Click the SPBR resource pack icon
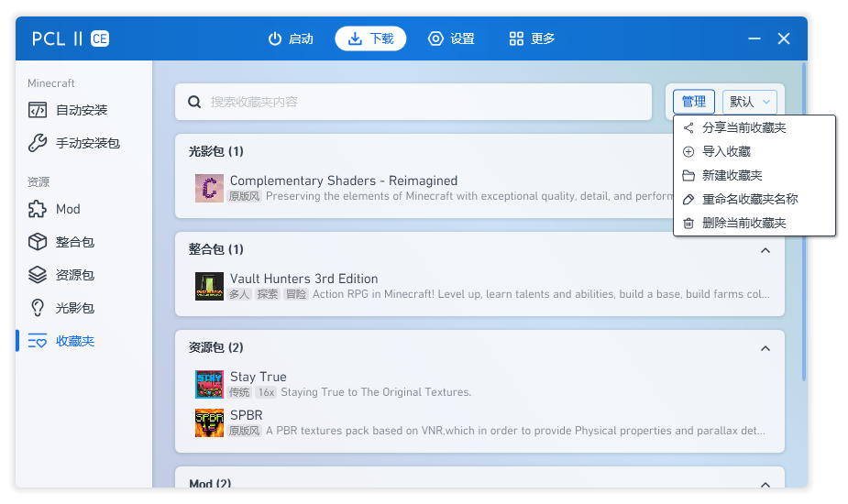Viewport: 848px width, 504px height. point(209,422)
